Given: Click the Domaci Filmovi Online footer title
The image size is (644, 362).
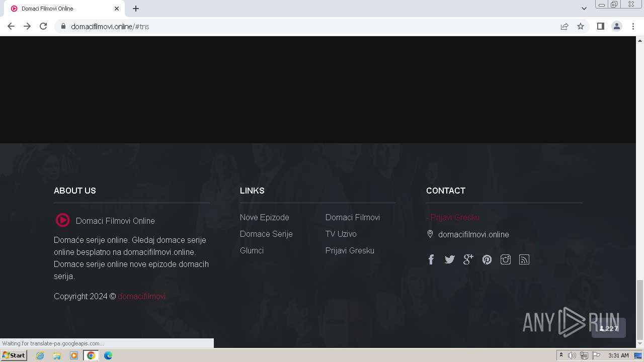Looking at the screenshot, I should (x=115, y=221).
